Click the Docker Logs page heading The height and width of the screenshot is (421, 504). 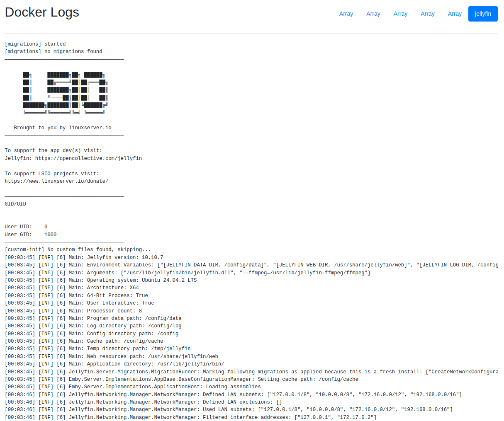[x=41, y=12]
